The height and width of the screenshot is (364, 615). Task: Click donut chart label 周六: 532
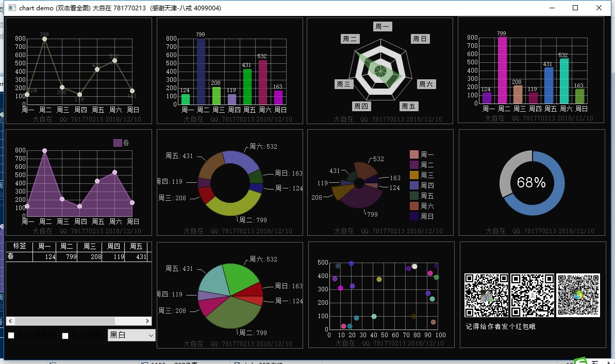click(263, 146)
